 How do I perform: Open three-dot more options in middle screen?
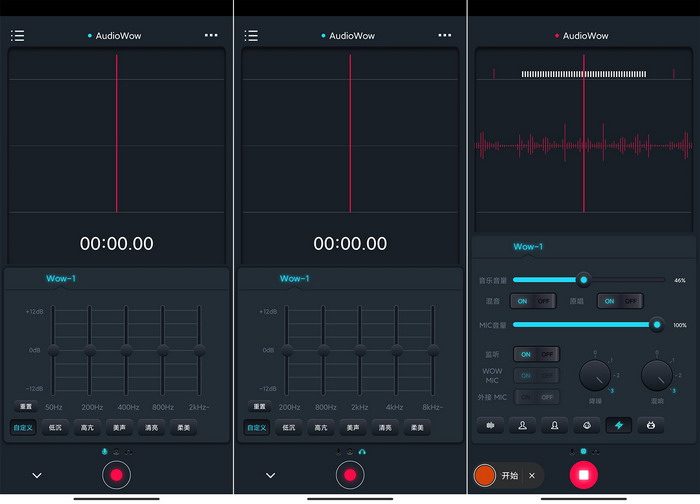coord(444,35)
